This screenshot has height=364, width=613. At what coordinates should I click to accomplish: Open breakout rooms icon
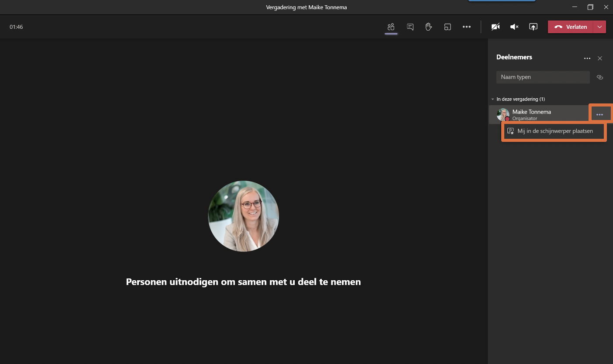(x=448, y=27)
